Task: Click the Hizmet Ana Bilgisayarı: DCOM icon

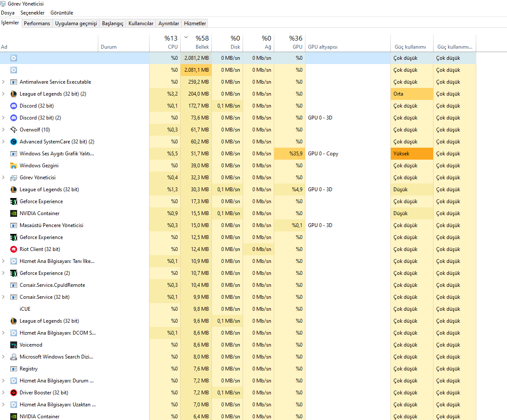Action: click(x=14, y=333)
